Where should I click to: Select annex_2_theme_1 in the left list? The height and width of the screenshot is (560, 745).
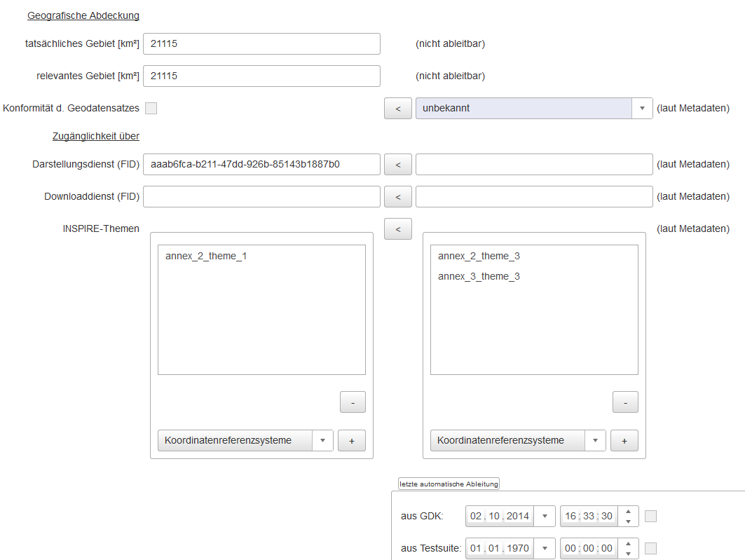click(206, 257)
